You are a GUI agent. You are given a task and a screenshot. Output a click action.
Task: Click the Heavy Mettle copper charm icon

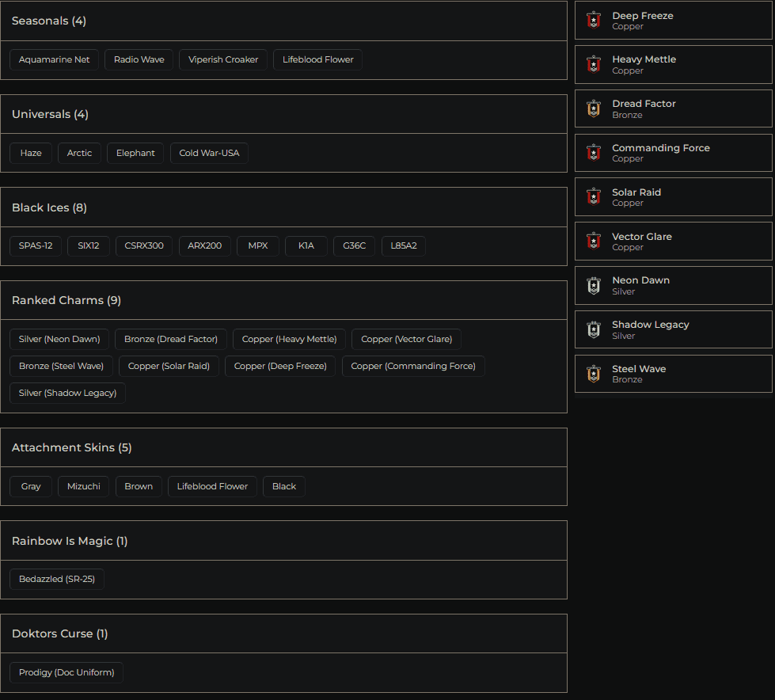[593, 64]
